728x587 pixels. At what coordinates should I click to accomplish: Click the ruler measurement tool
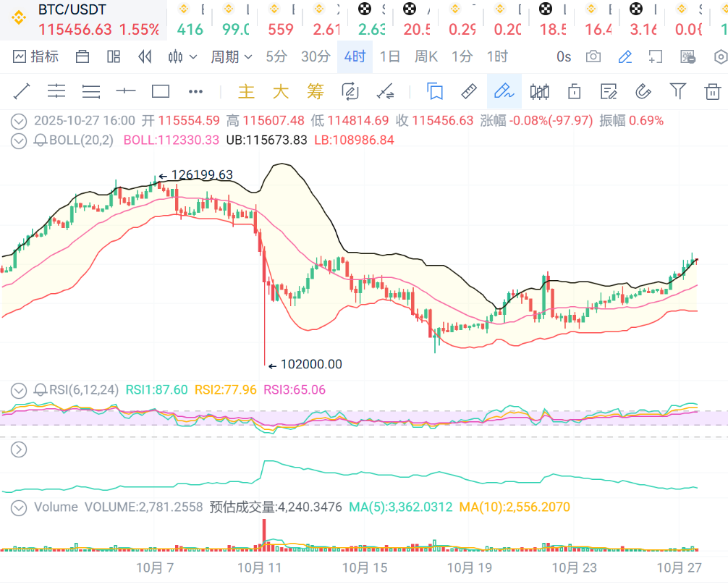coord(469,91)
